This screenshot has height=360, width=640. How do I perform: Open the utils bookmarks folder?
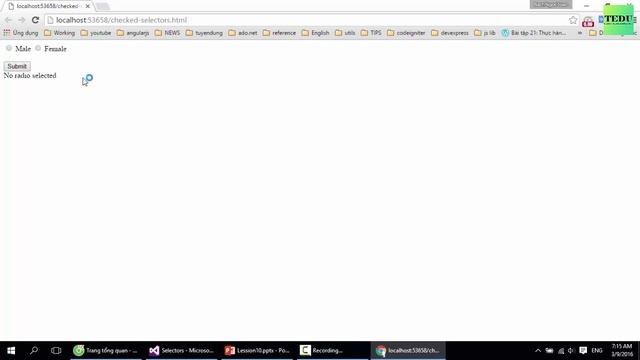point(345,33)
